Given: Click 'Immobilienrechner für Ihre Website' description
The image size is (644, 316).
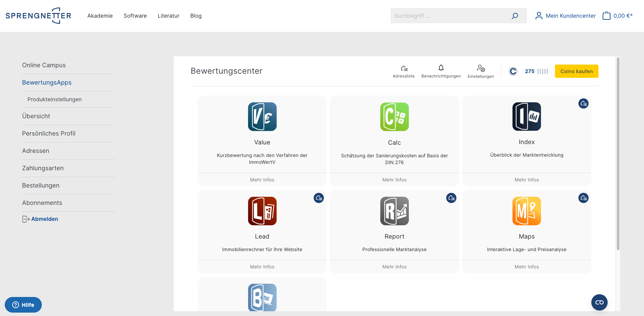Looking at the screenshot, I should tap(262, 249).
